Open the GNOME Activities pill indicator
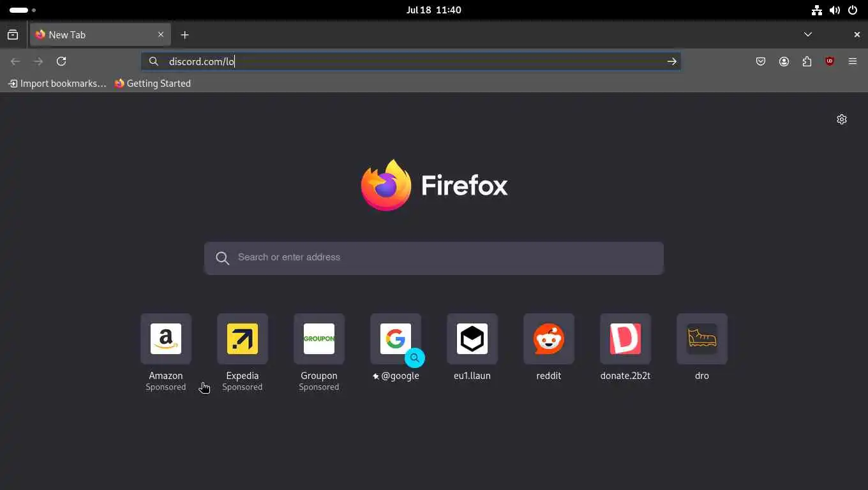Screen dimensions: 868x490 (x=22, y=10)
